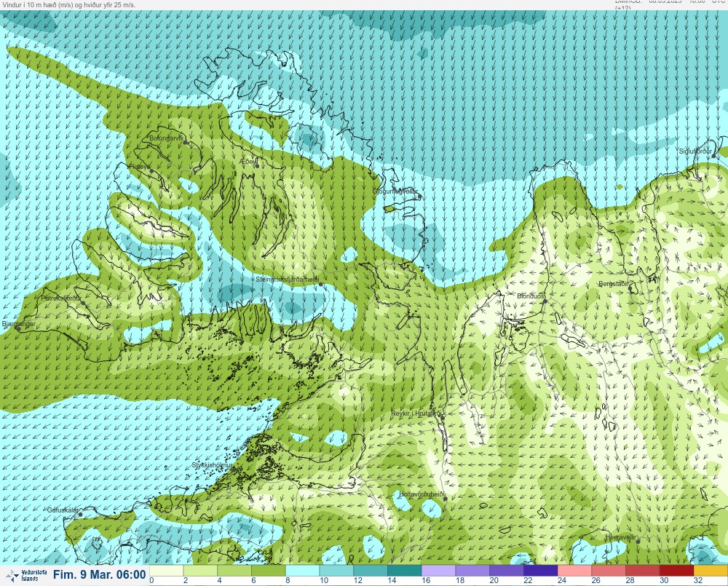The image size is (728, 586).
Task: Select the teal 12–14 m/s legend swatch
Action: pyautogui.click(x=370, y=570)
